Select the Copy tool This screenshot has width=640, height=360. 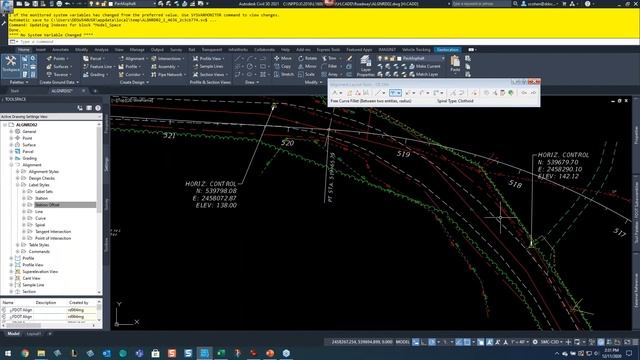coord(282,66)
